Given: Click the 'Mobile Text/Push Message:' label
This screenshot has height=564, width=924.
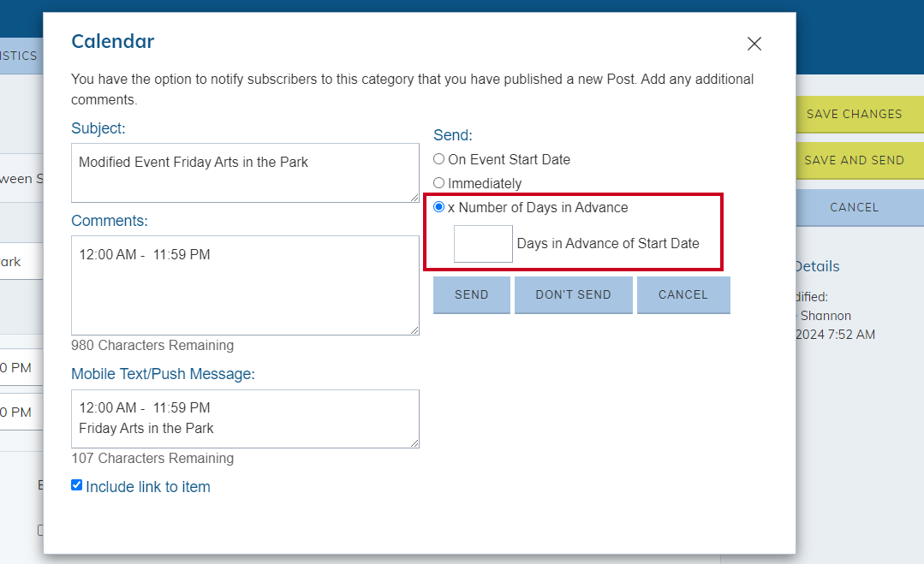Looking at the screenshot, I should pyautogui.click(x=164, y=374).
